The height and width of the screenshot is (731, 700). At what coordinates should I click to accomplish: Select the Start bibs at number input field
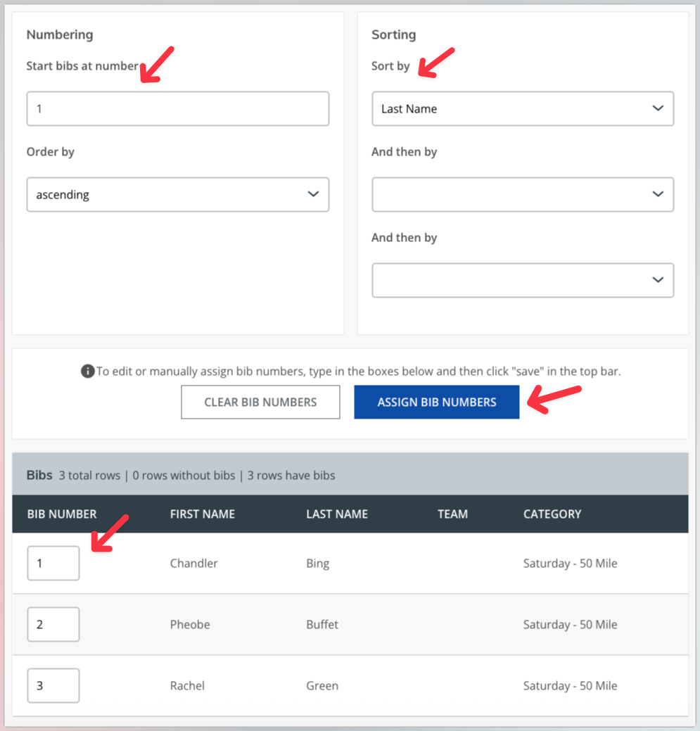click(x=178, y=108)
